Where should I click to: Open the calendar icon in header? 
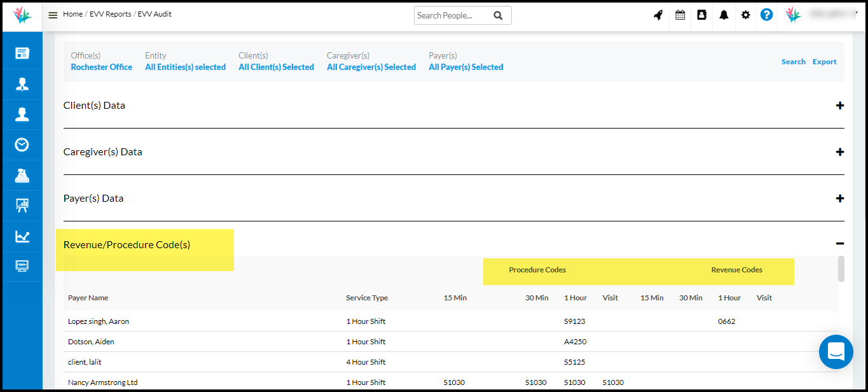(x=680, y=15)
